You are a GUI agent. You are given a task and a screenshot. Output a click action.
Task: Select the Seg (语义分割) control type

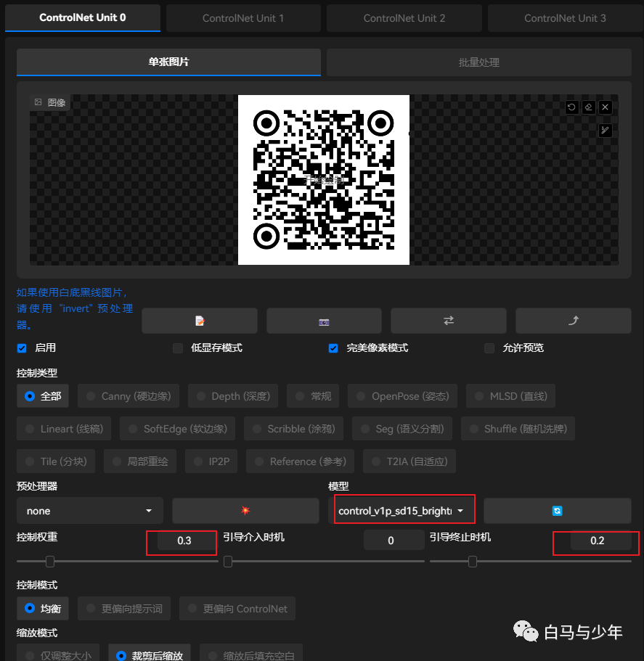tap(402, 429)
